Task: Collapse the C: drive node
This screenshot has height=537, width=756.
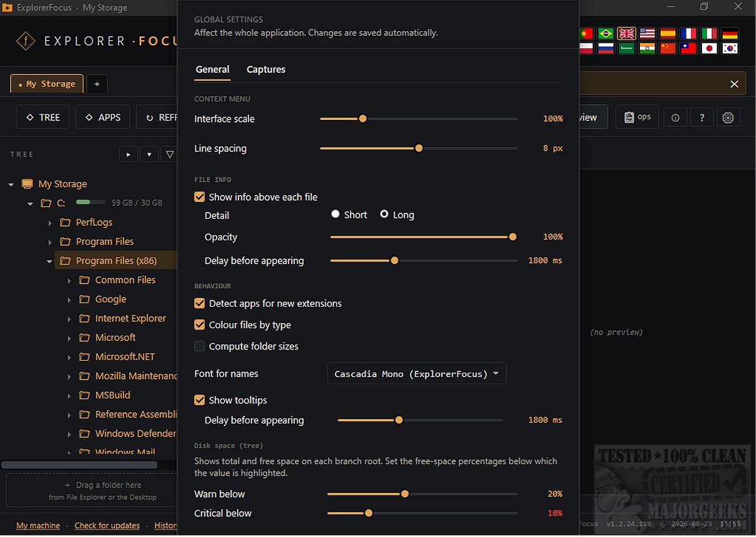Action: coord(30,203)
